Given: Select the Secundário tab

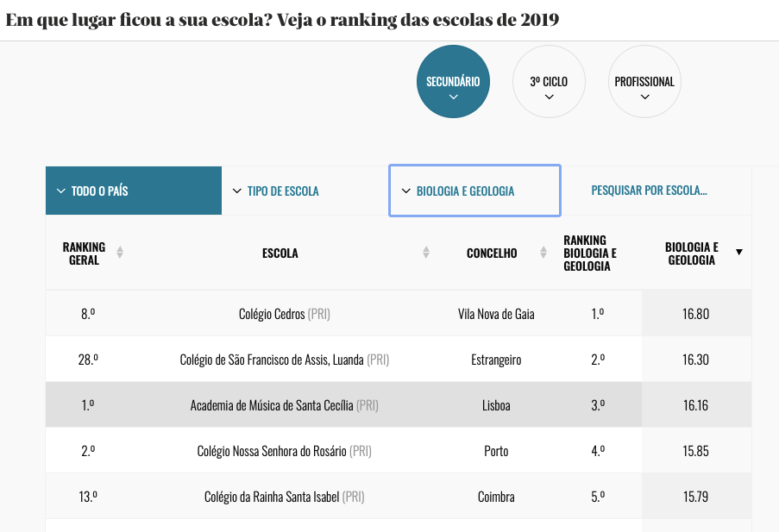Looking at the screenshot, I should point(453,81).
